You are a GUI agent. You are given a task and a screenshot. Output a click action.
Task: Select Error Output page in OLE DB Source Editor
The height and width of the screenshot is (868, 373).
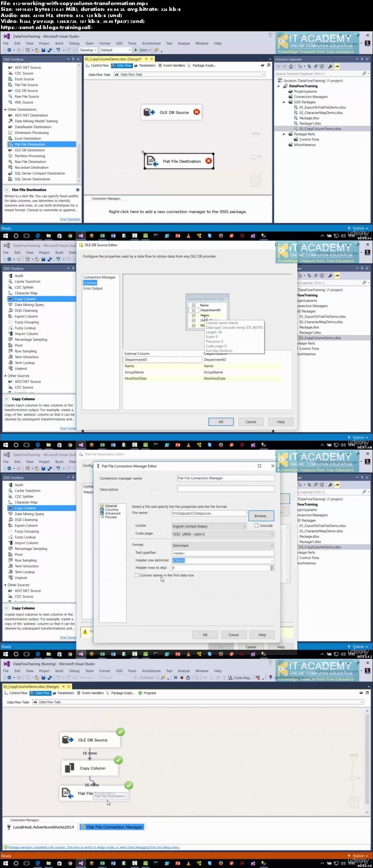tap(93, 288)
